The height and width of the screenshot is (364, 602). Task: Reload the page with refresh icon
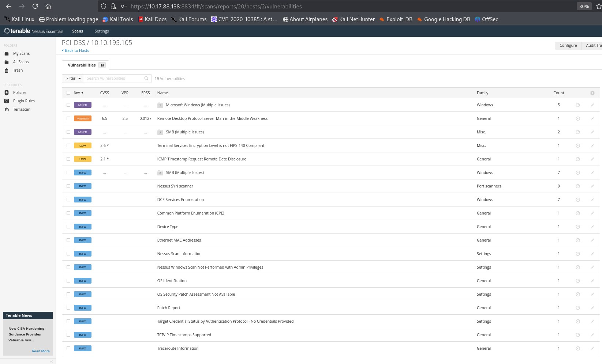click(x=35, y=6)
